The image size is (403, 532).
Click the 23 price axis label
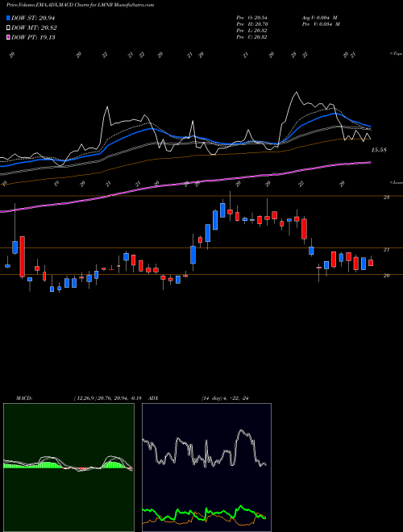pyautogui.click(x=386, y=197)
